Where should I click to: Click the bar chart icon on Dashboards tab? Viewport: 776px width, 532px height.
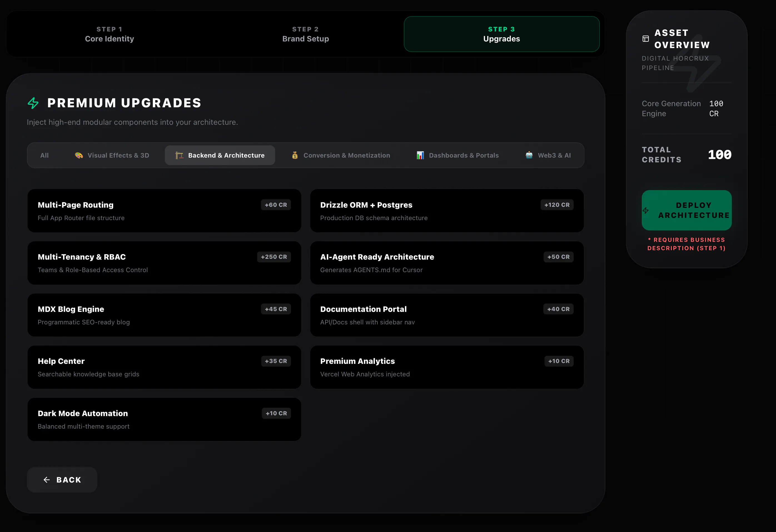click(x=420, y=155)
